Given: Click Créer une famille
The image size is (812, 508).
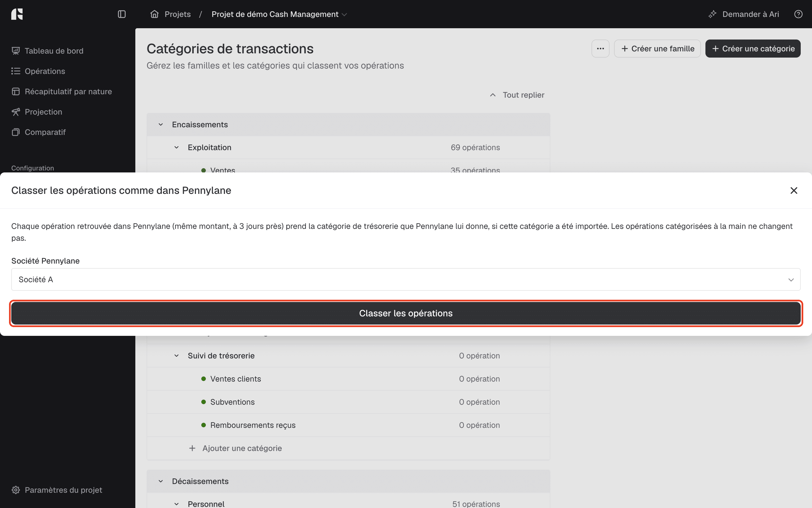Looking at the screenshot, I should coord(657,49).
